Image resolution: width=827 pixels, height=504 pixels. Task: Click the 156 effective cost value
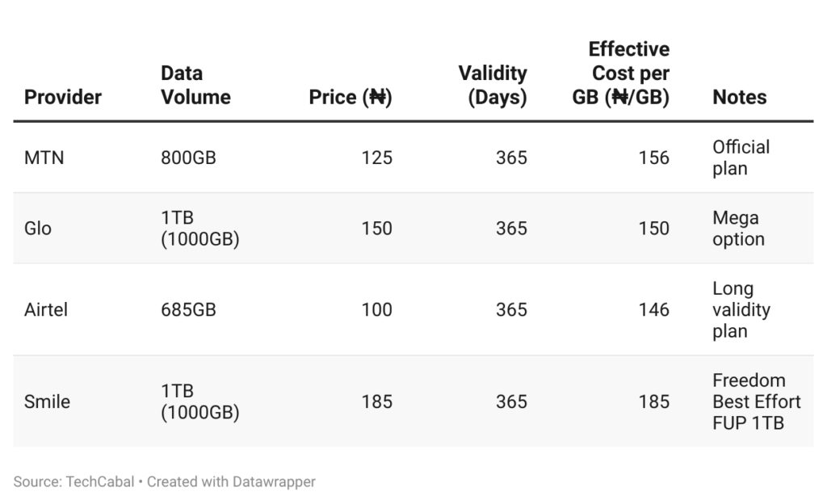coord(653,157)
